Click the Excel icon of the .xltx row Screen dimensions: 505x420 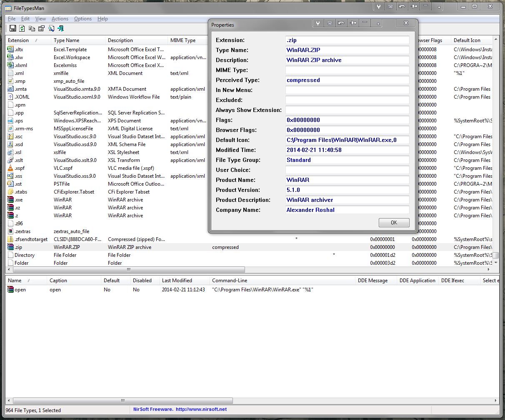10,49
